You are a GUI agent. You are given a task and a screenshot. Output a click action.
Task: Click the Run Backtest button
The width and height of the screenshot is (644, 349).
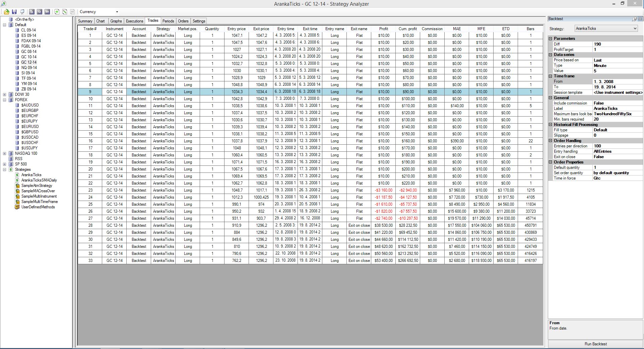[x=595, y=344]
